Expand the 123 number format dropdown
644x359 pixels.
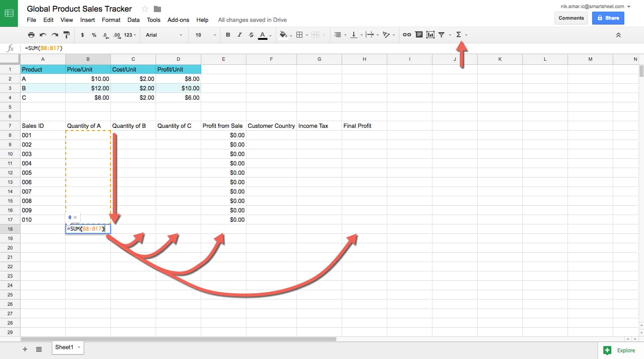click(130, 35)
